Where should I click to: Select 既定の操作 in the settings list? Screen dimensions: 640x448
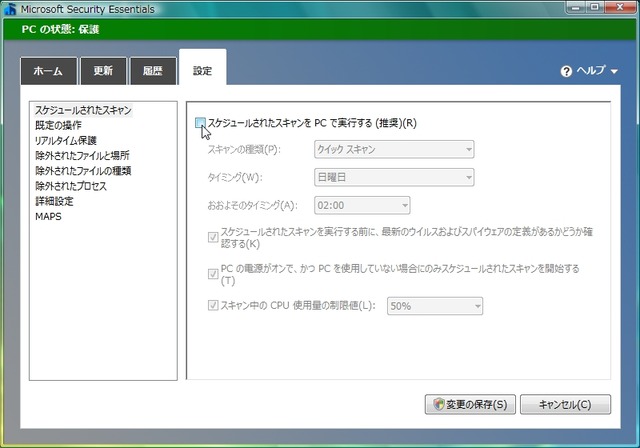point(58,125)
